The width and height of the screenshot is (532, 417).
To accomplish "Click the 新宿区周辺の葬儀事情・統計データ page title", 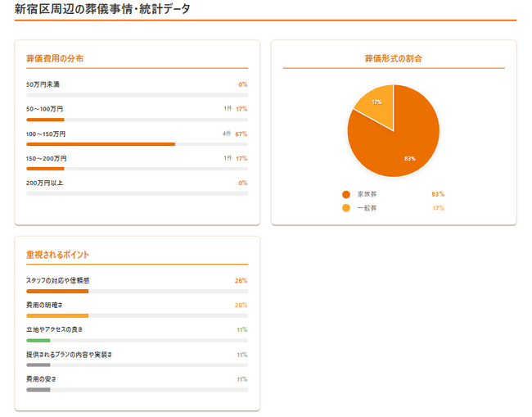I will coord(102,9).
